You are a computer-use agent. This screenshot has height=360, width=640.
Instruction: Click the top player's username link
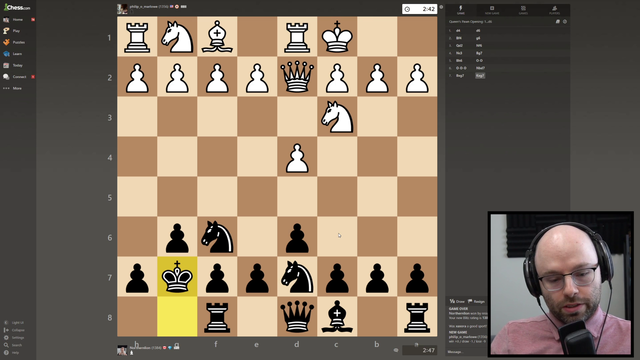143,7
